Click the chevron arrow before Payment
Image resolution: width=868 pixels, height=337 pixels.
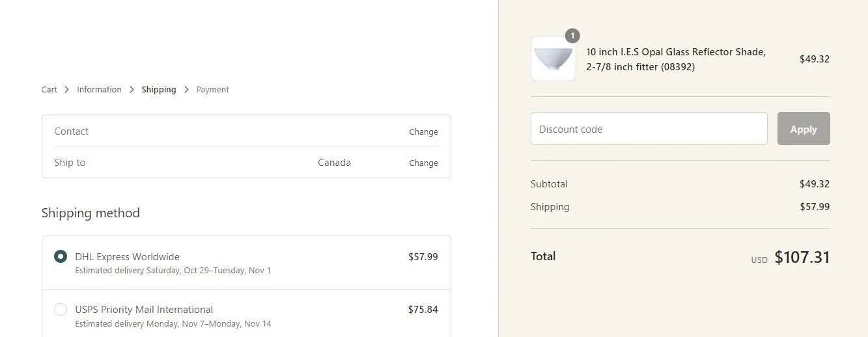(x=186, y=90)
